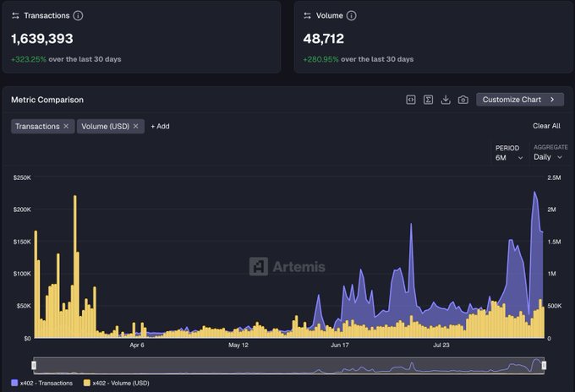Click the Jul 23 axis label
The width and height of the screenshot is (575, 392).
coord(441,345)
